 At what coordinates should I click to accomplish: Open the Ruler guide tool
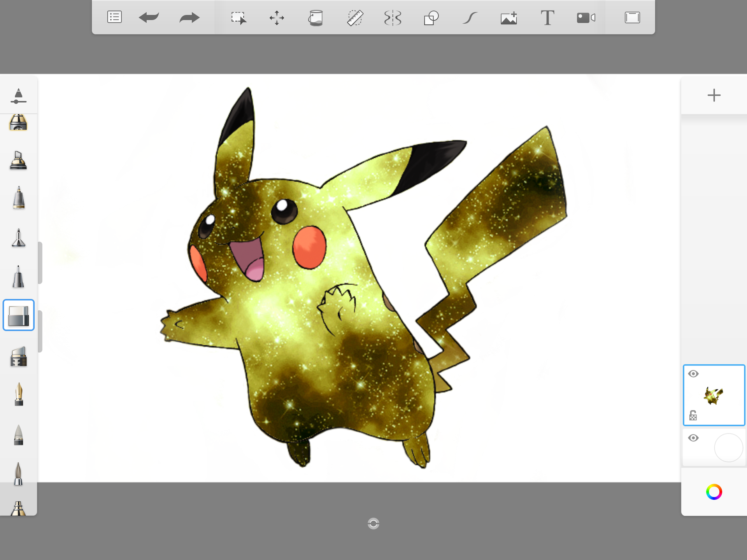(355, 18)
